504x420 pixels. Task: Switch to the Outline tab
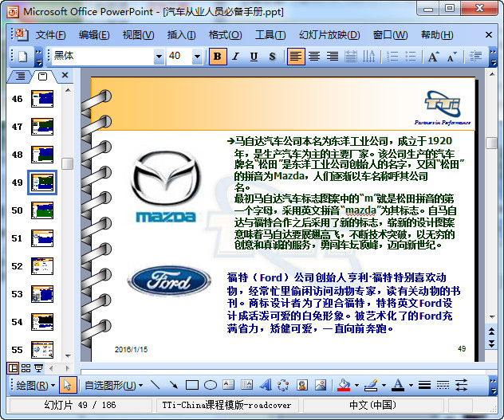[x=20, y=77]
